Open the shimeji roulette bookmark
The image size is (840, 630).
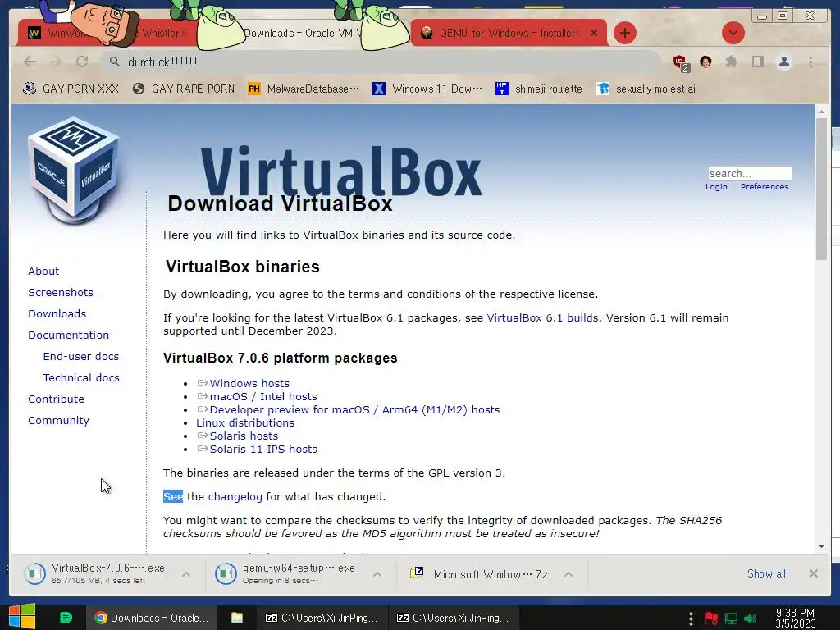538,89
